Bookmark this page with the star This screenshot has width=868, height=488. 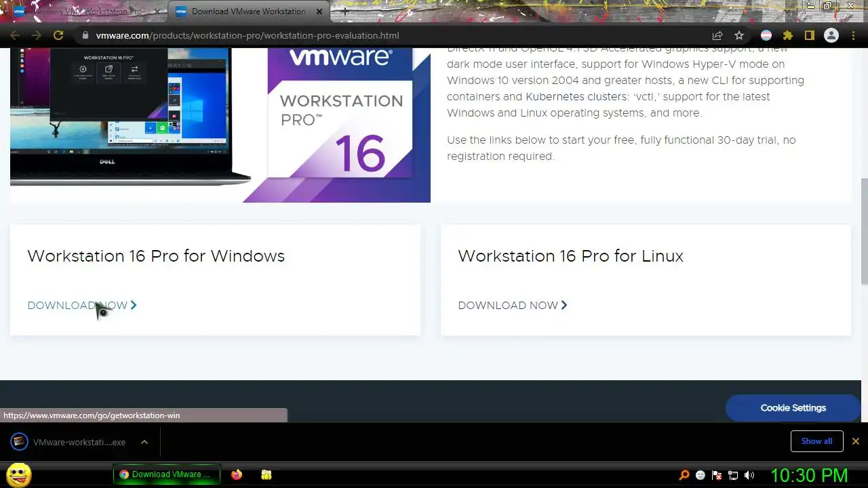click(739, 35)
